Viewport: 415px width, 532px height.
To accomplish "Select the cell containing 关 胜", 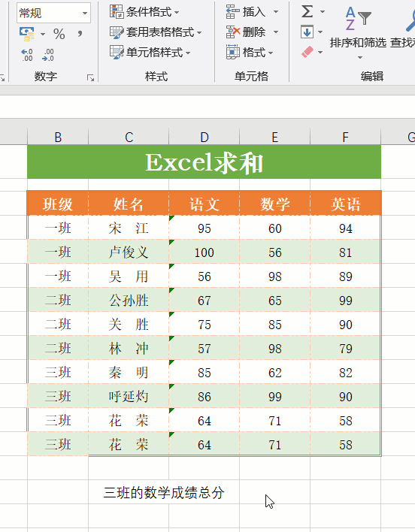I will click(129, 324).
